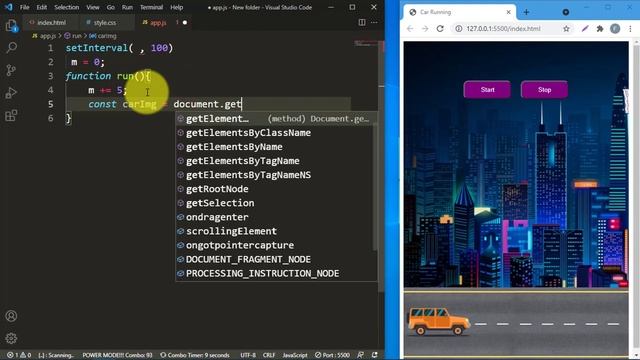Open the Chrome extensions puzzle icon
The image size is (640, 360).
point(600,29)
